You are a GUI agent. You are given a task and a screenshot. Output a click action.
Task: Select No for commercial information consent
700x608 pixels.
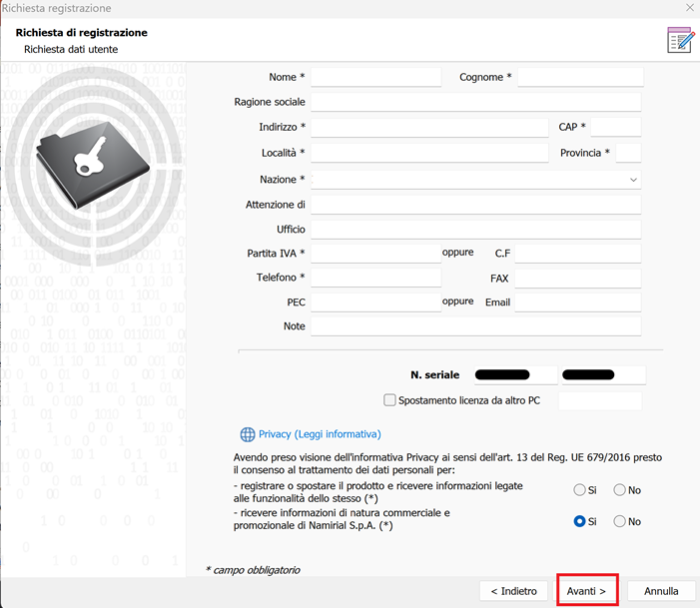click(619, 521)
